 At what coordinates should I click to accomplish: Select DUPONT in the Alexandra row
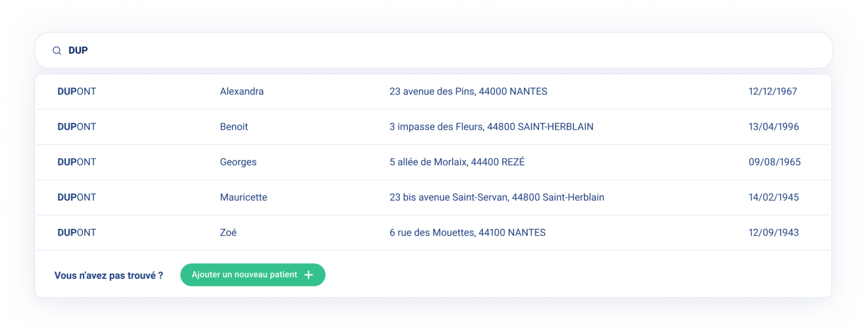(77, 91)
